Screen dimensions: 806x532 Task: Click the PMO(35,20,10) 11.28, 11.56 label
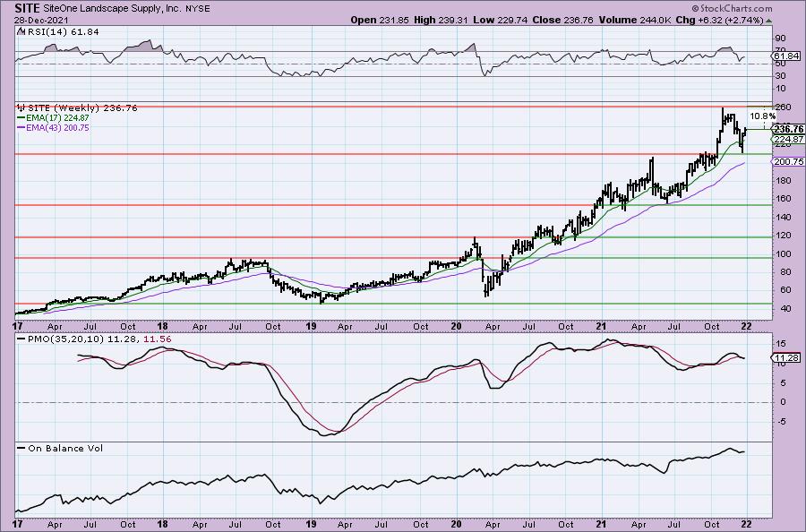(99, 339)
